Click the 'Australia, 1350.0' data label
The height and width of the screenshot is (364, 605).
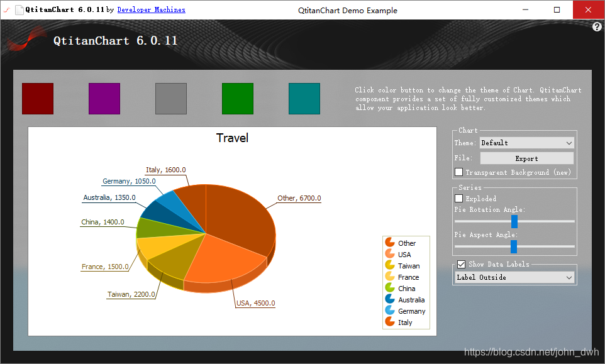[109, 197]
